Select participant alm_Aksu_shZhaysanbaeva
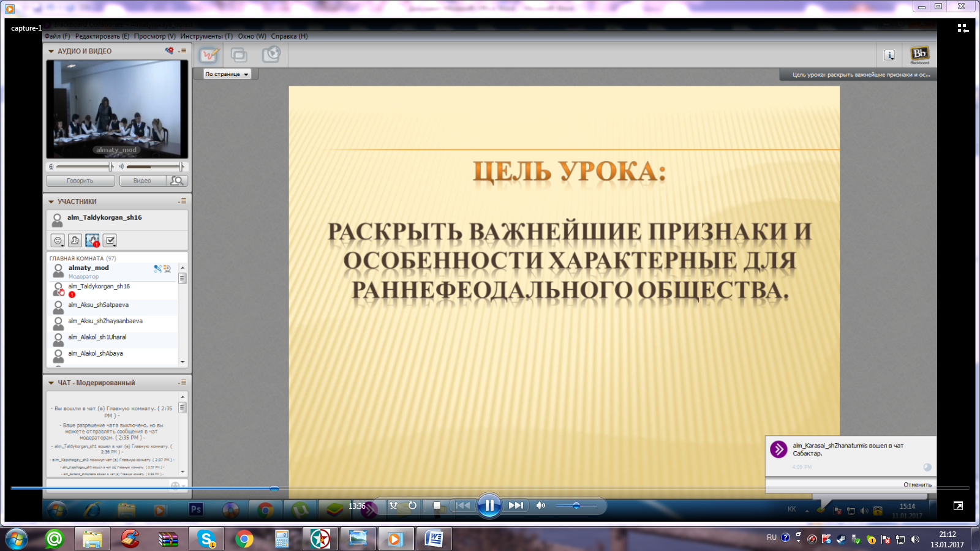This screenshot has width=980, height=551. [x=112, y=323]
